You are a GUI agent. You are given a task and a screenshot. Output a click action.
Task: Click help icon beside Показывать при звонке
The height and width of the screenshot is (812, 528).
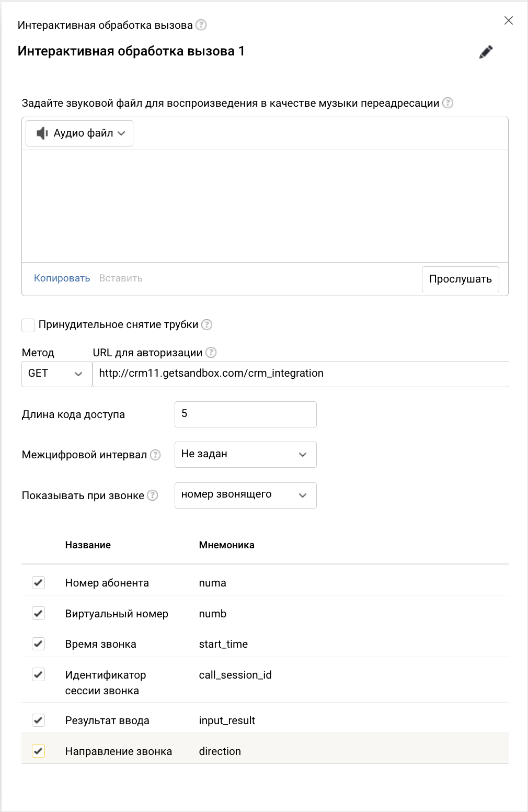point(152,495)
